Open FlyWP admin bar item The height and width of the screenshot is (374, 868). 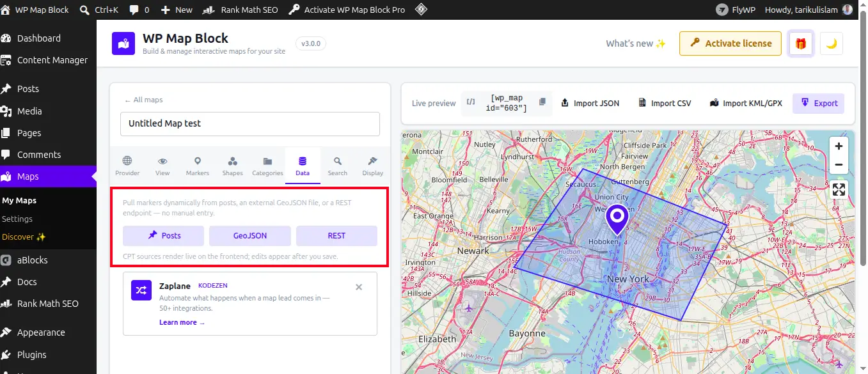pyautogui.click(x=734, y=10)
